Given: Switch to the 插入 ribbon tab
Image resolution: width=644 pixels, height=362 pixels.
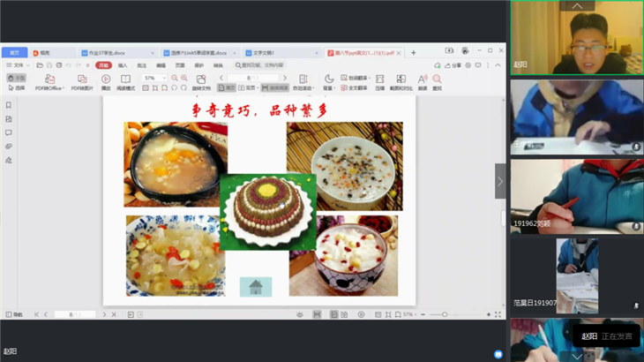Looking at the screenshot, I should (123, 65).
